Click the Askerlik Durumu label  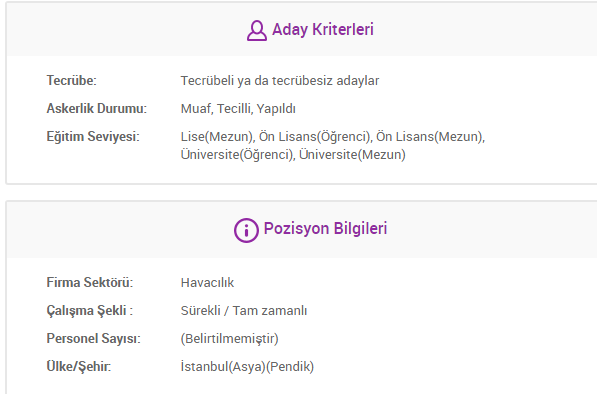click(x=97, y=108)
